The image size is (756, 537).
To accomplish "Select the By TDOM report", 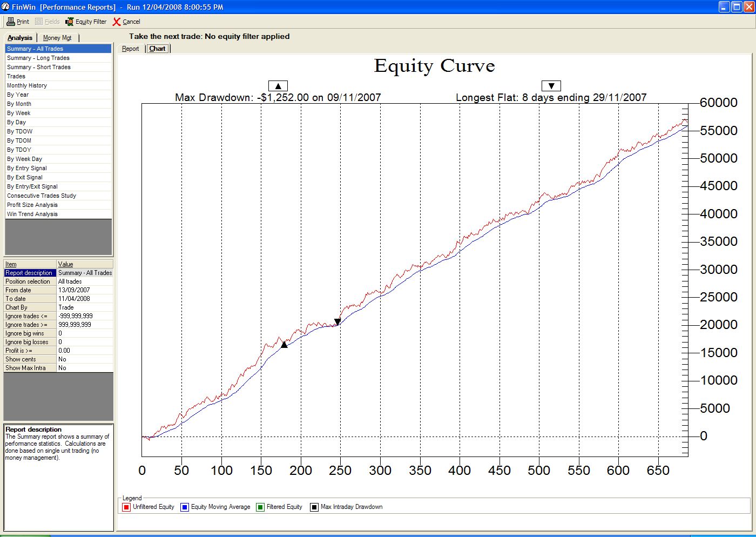I will pos(58,140).
